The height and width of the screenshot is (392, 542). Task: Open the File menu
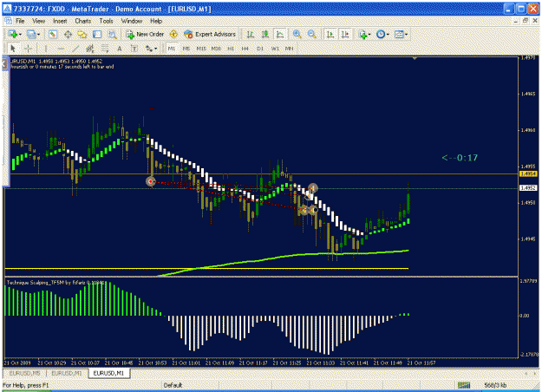20,21
